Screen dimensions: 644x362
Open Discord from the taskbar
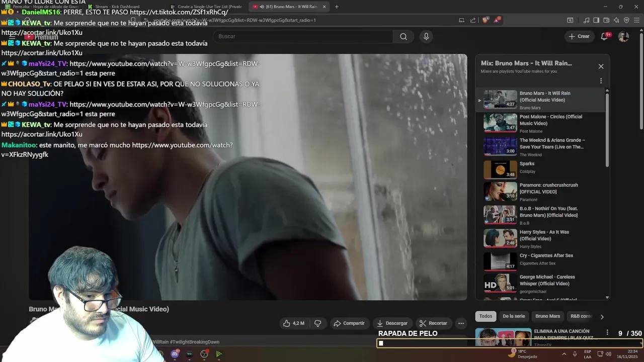[x=175, y=354]
